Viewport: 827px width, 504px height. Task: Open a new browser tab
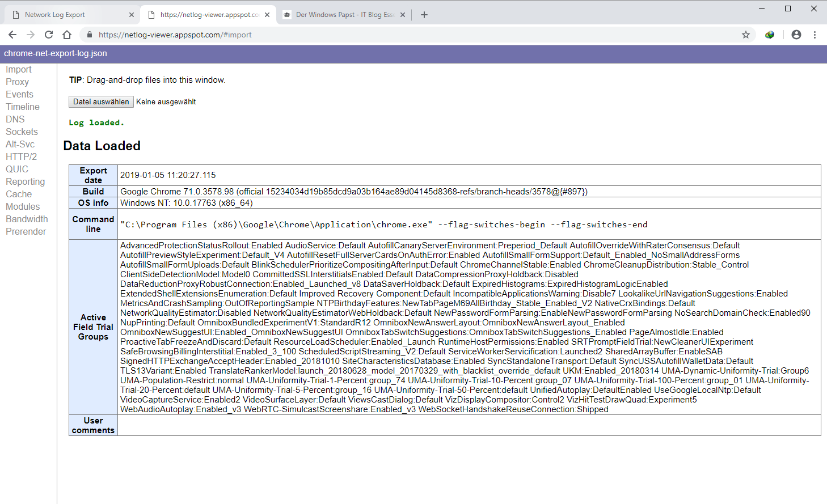click(424, 15)
